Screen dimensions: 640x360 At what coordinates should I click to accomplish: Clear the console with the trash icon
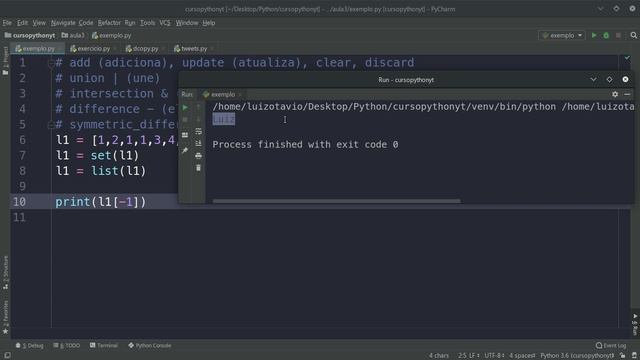[x=198, y=168]
